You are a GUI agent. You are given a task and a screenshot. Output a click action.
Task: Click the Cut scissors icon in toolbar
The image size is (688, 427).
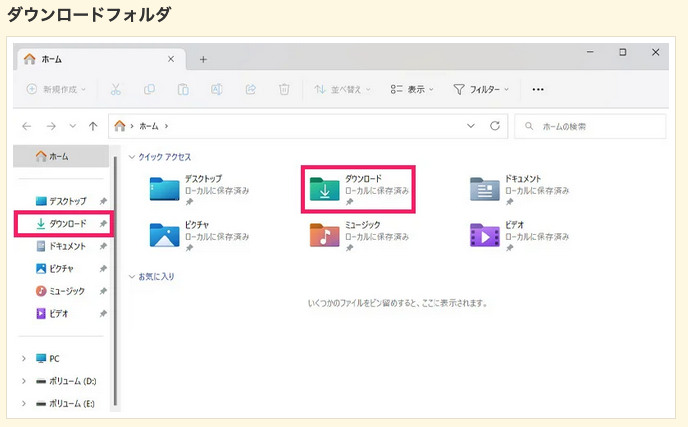(115, 90)
